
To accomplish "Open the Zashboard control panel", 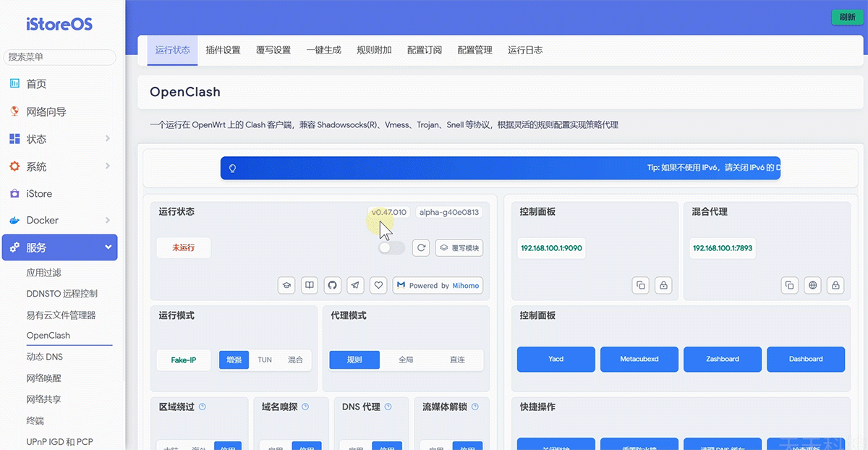I will point(722,359).
